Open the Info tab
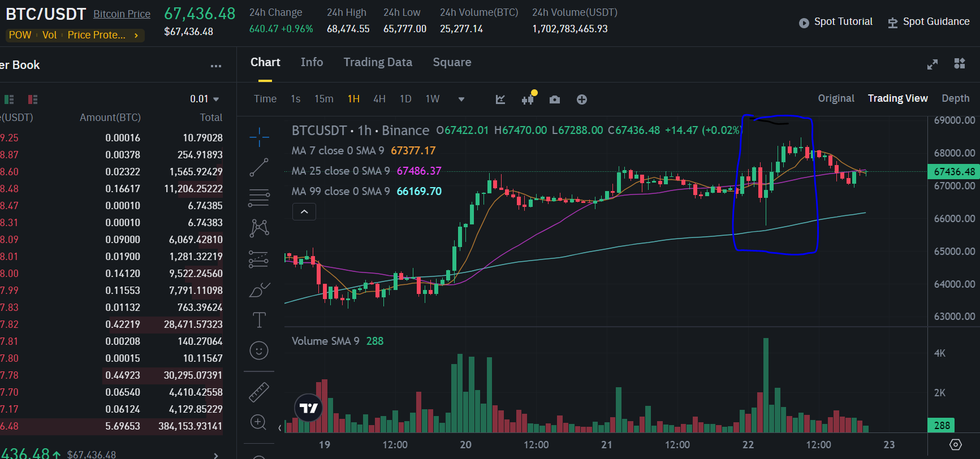980x459 pixels. 312,62
